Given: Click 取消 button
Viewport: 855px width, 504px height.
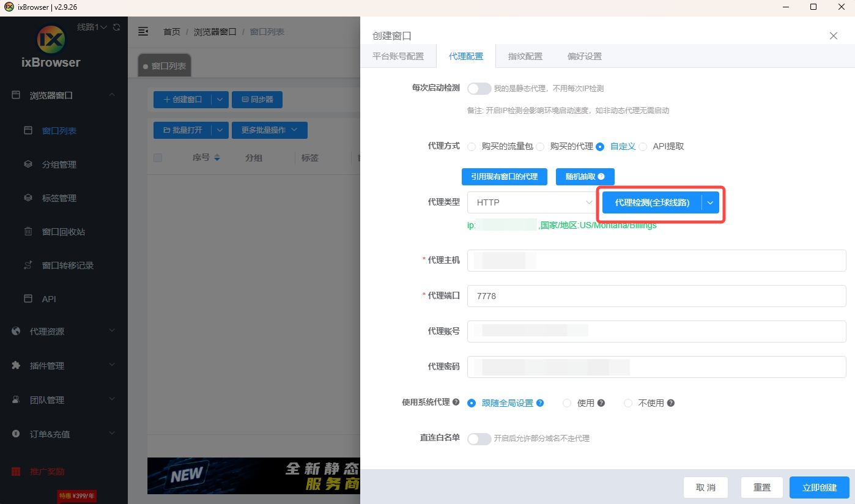Looking at the screenshot, I should (x=706, y=487).
